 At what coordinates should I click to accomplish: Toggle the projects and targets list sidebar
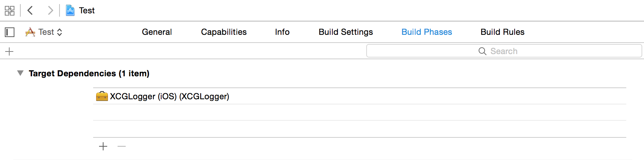[10, 32]
